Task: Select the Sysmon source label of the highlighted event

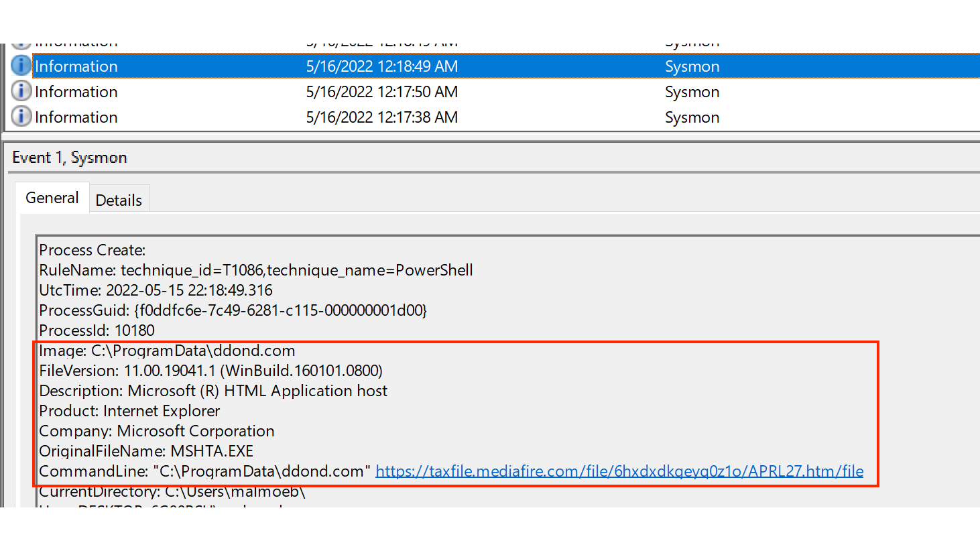Action: 692,66
